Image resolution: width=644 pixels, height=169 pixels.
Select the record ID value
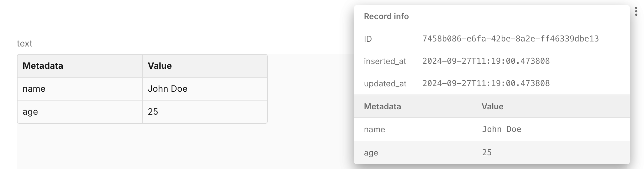[x=510, y=39]
